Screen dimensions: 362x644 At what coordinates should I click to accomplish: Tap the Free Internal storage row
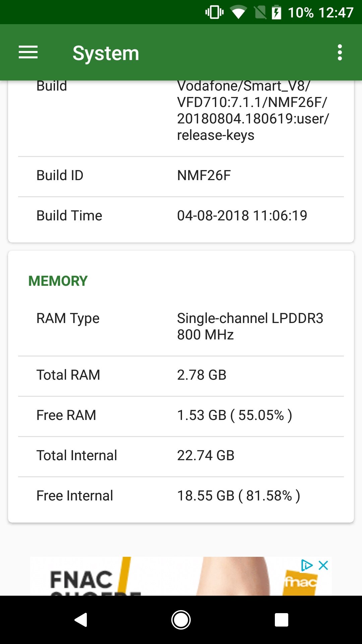[x=181, y=496]
